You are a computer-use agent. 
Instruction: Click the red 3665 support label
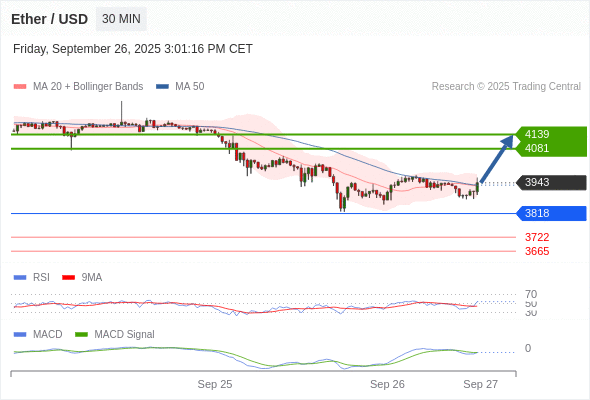537,251
